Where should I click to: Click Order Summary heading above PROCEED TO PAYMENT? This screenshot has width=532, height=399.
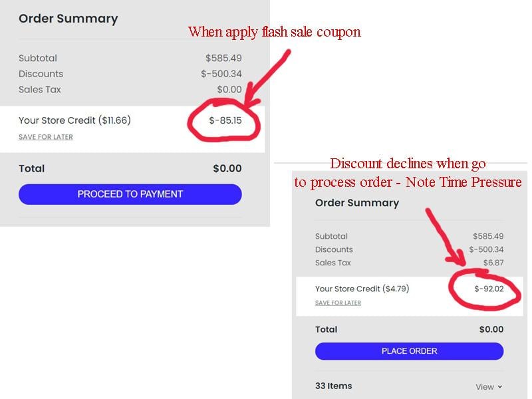tap(68, 19)
